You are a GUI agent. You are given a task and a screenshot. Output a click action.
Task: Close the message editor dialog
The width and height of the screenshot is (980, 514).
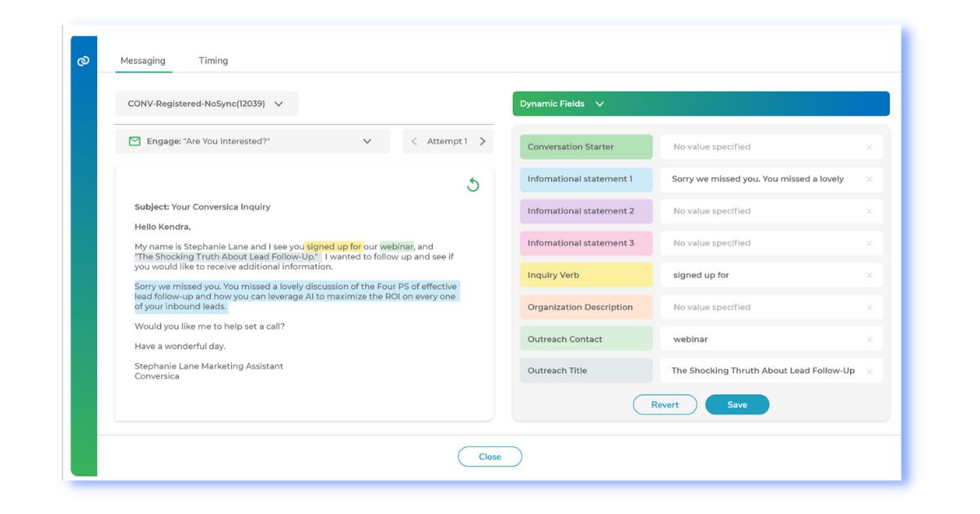490,456
